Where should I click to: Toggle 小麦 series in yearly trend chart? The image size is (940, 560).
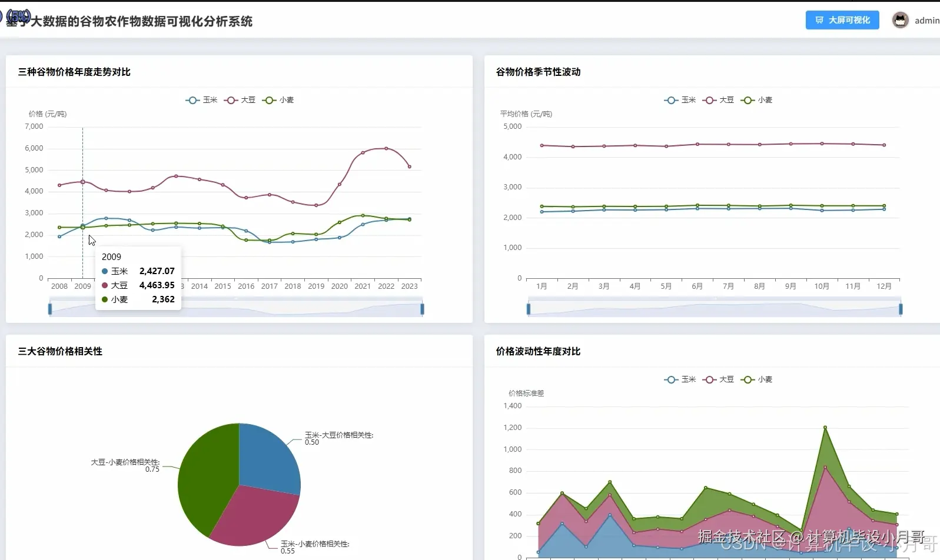point(278,100)
